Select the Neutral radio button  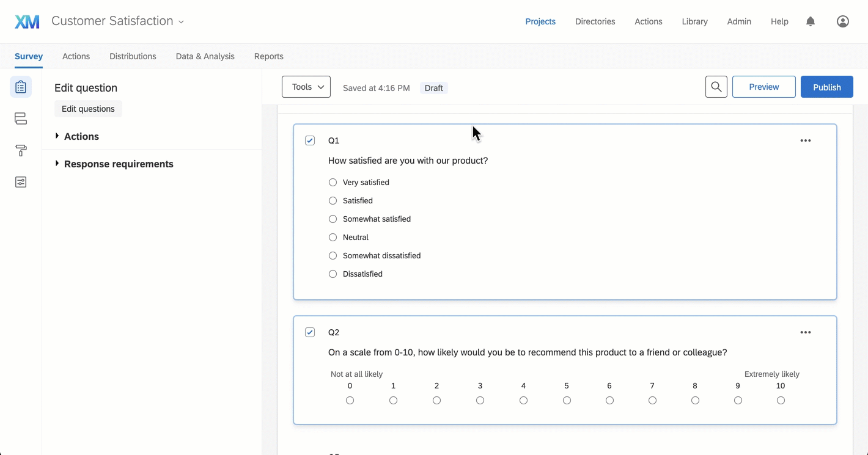[x=333, y=237]
